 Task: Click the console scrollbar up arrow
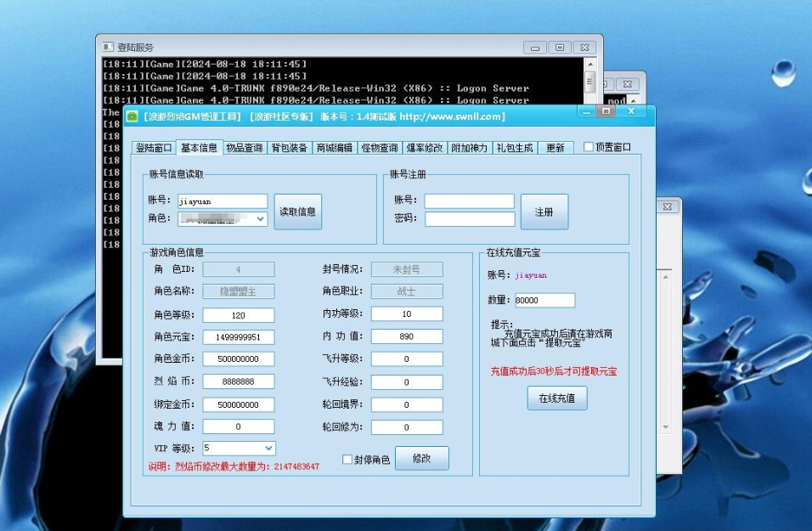point(590,64)
